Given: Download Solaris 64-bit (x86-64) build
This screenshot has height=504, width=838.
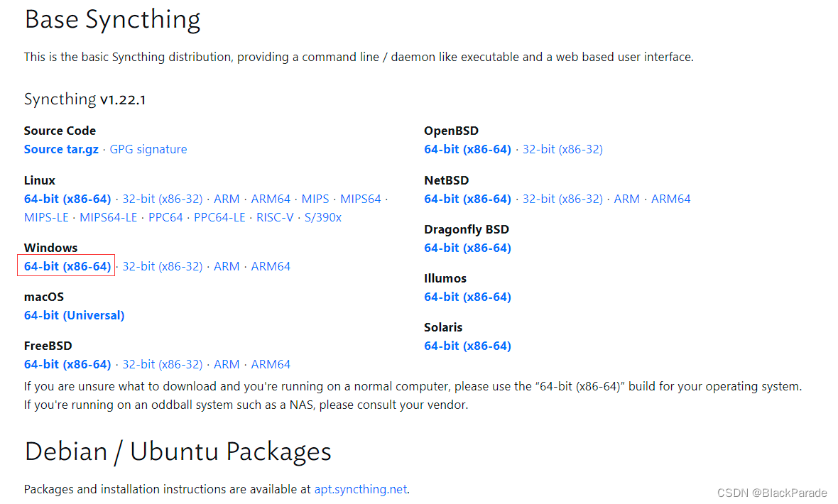Looking at the screenshot, I should (467, 346).
